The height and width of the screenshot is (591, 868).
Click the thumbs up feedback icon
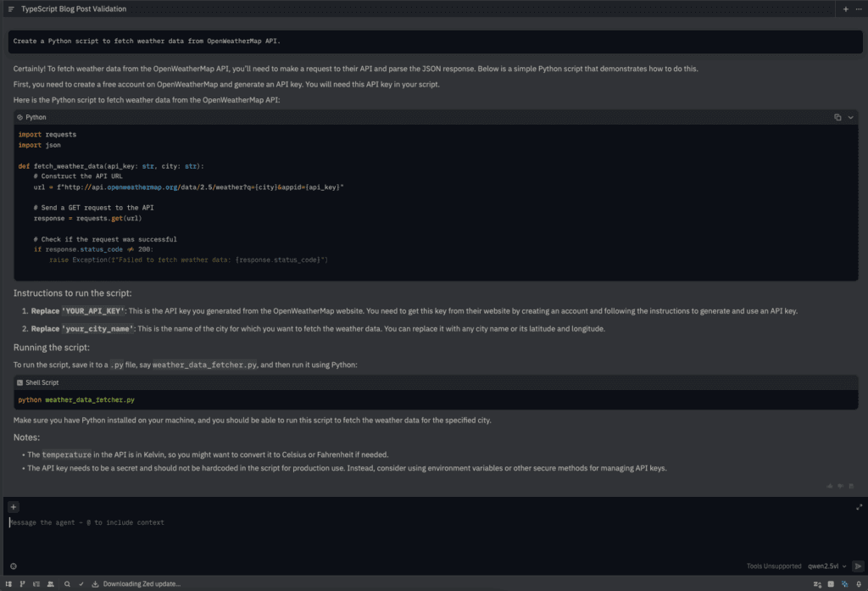coord(830,486)
